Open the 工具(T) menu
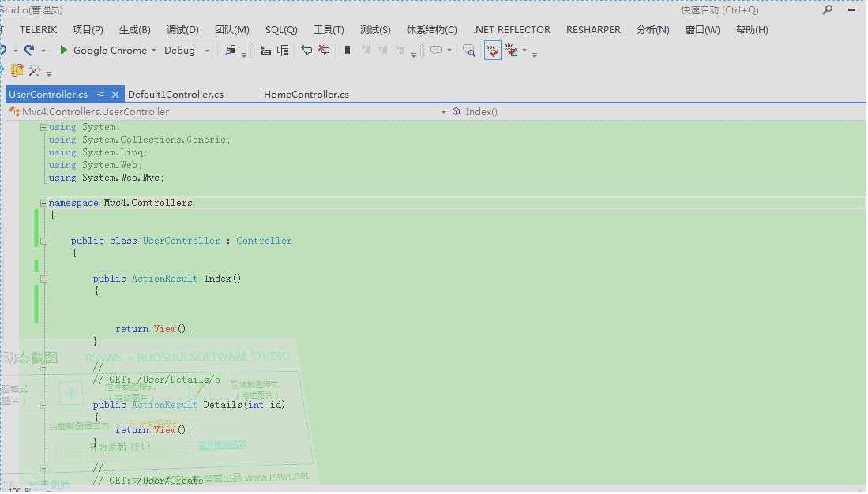The height and width of the screenshot is (494, 868). (329, 30)
